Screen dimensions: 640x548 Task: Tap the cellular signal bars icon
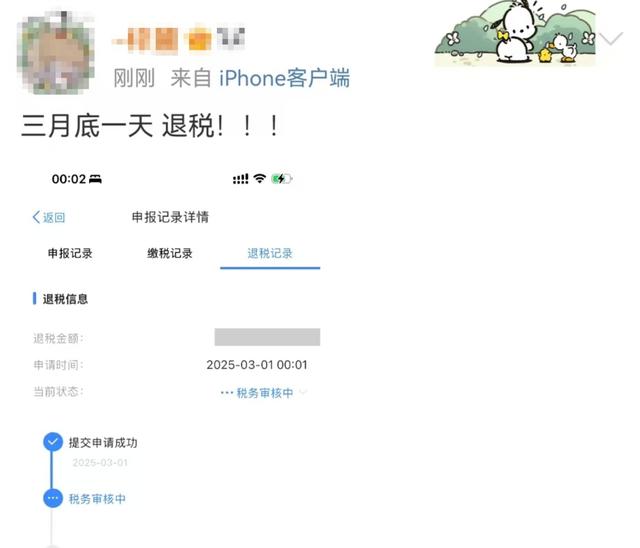coord(240,179)
